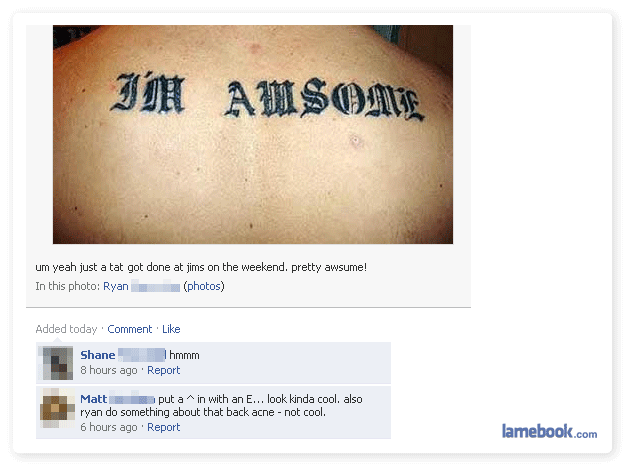Report Shane's hmmm comment
Image resolution: width=630 pixels, height=471 pixels.
pyautogui.click(x=164, y=370)
